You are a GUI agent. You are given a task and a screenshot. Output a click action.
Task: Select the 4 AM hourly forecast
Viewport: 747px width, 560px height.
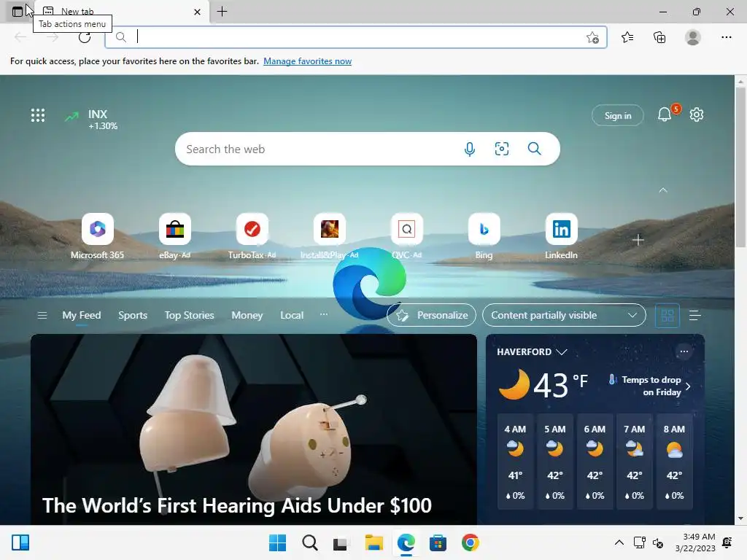pos(515,462)
